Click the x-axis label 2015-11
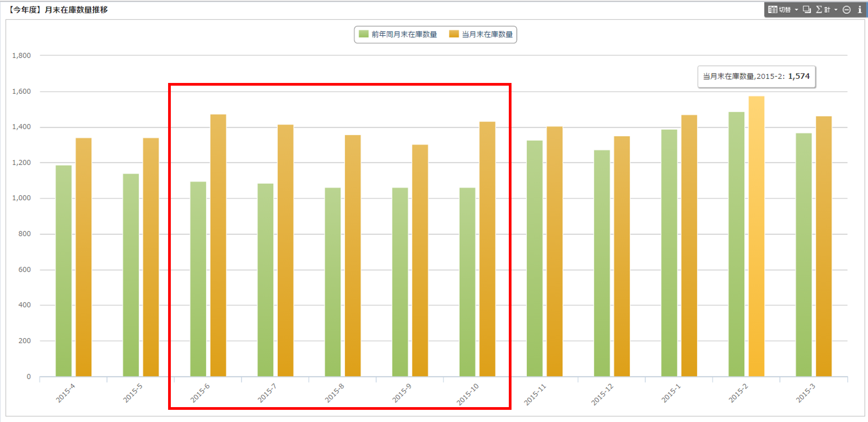The image size is (868, 422). tap(535, 394)
